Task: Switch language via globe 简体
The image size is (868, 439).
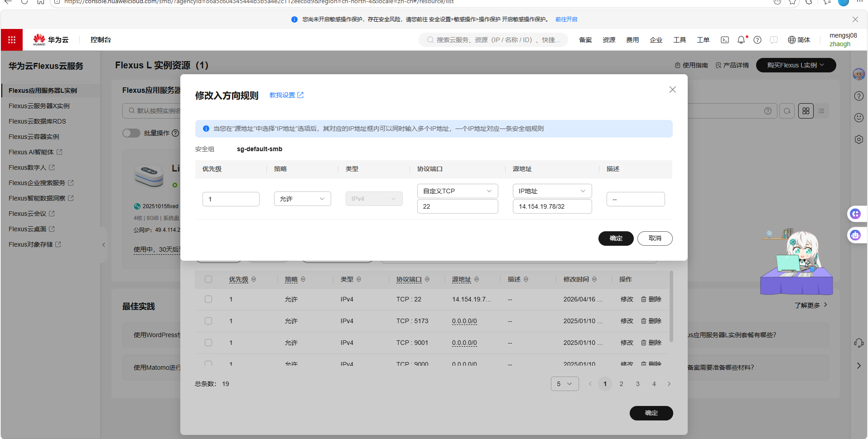Action: click(799, 40)
